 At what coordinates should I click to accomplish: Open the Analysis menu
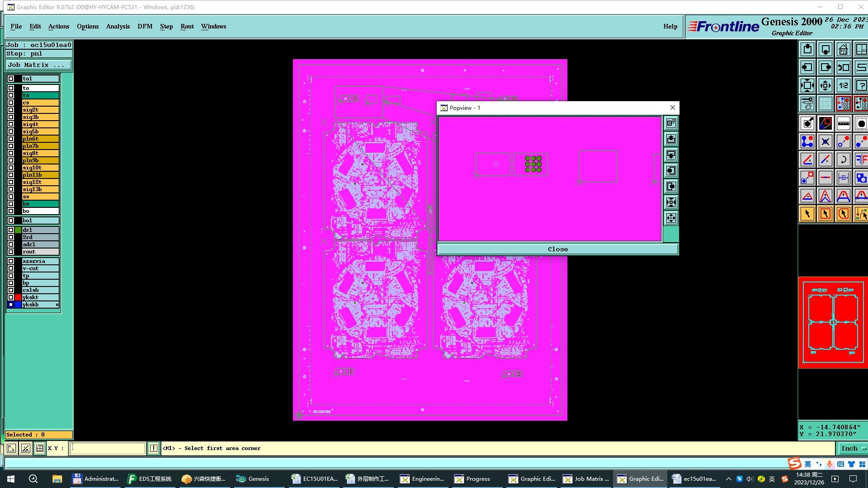[x=118, y=26]
